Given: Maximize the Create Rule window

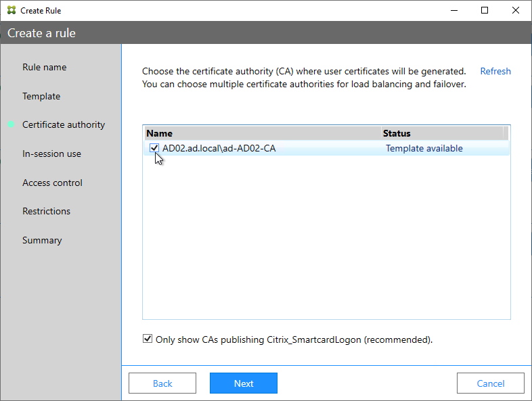Looking at the screenshot, I should point(485,10).
